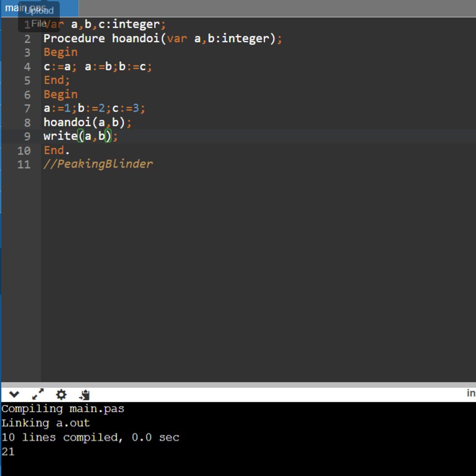476x476 pixels.
Task: Click 'End;' on line 5
Action: click(x=57, y=80)
